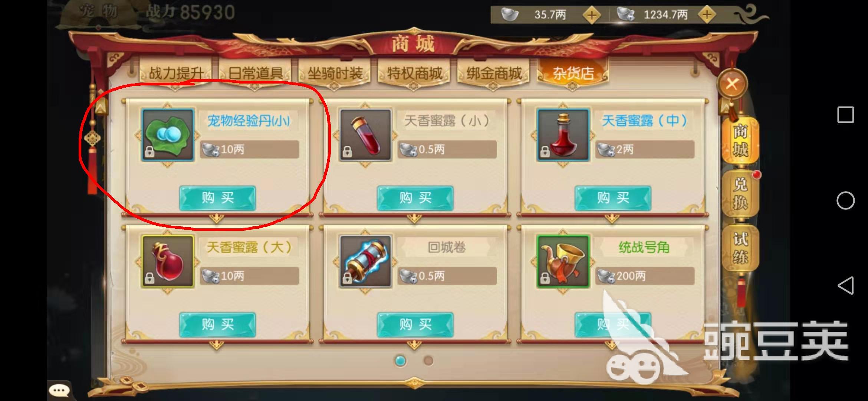Tap the Android back navigation triangle
868x401 pixels.
(x=846, y=286)
